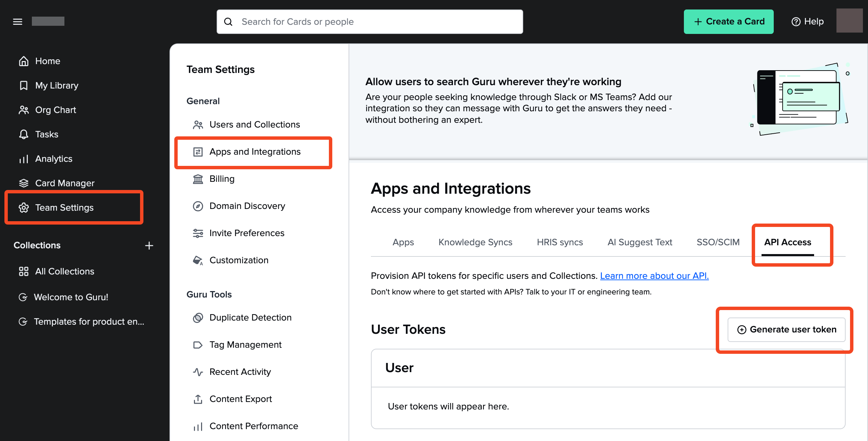The image size is (868, 441).
Task: Click the search for Cards or people field
Action: pyautogui.click(x=370, y=22)
